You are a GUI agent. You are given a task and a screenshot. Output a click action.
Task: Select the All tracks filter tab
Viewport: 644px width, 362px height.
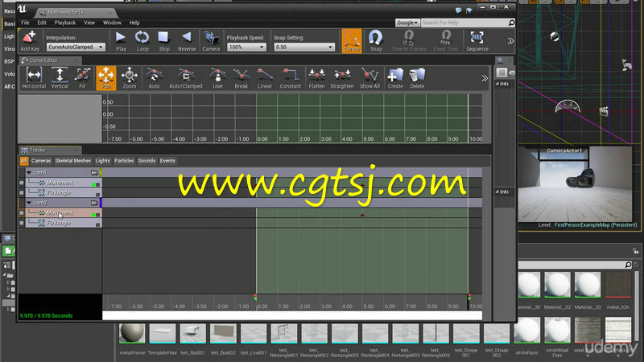(24, 161)
